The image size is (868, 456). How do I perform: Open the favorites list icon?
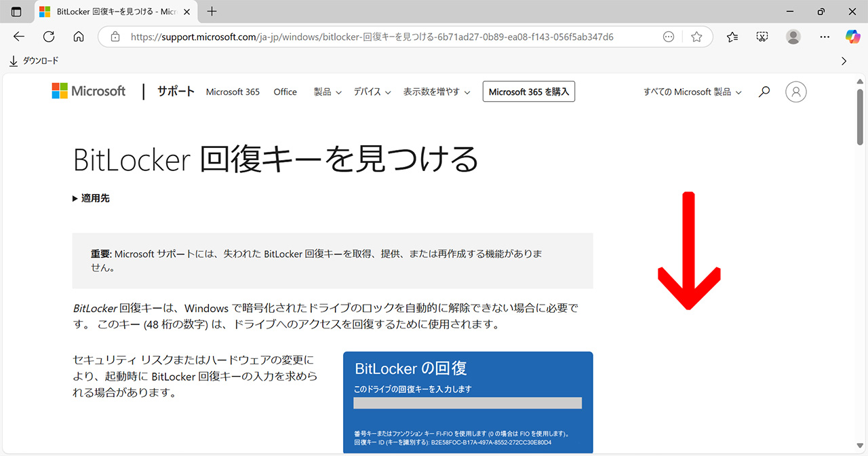coord(732,37)
